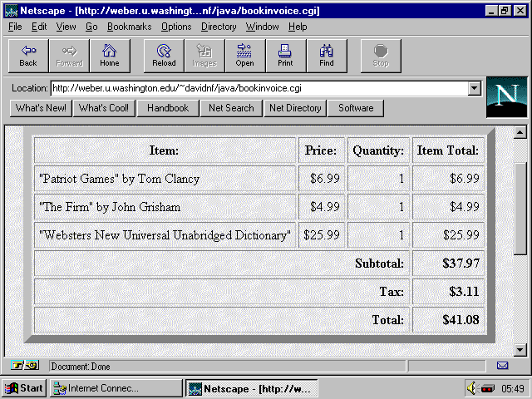Reload the current page
Screen dimensions: 532x399
point(164,56)
